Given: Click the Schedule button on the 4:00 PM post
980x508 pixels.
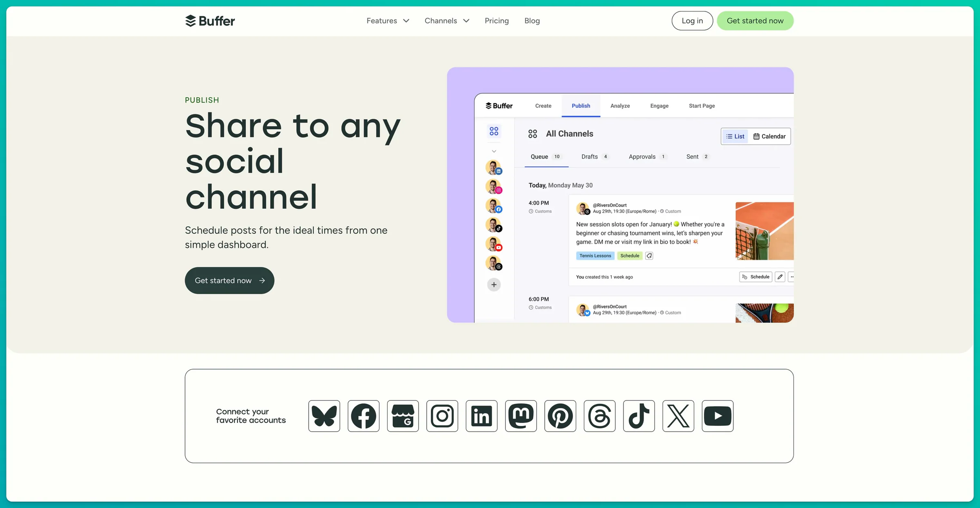Looking at the screenshot, I should pos(755,277).
